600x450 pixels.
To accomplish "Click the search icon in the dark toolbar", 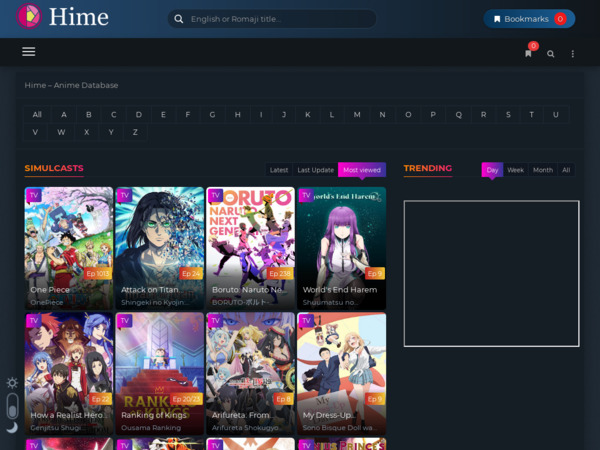I will (551, 54).
